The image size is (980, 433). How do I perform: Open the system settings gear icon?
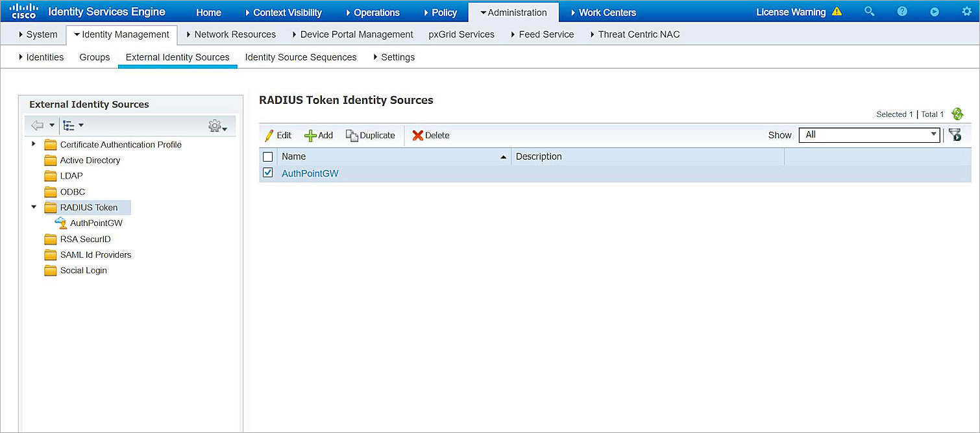pos(966,12)
